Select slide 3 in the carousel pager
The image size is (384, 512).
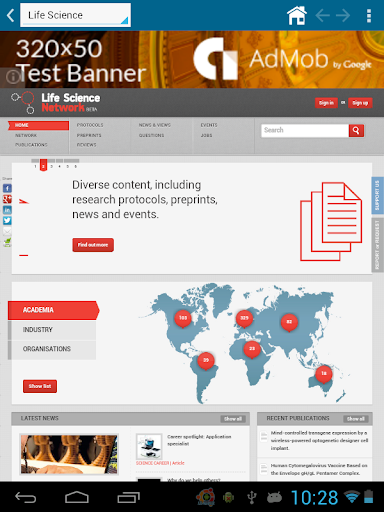click(51, 166)
